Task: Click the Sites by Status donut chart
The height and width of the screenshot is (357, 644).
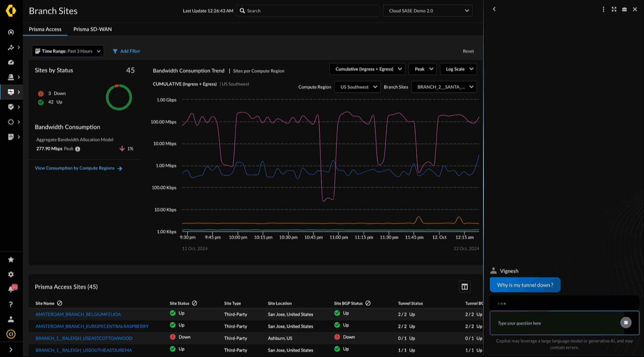Action: point(119,97)
